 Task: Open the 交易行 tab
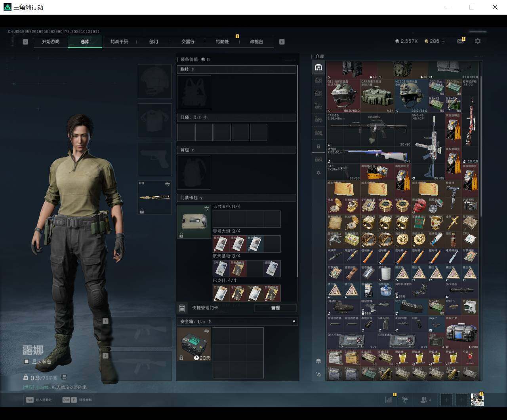click(x=188, y=42)
